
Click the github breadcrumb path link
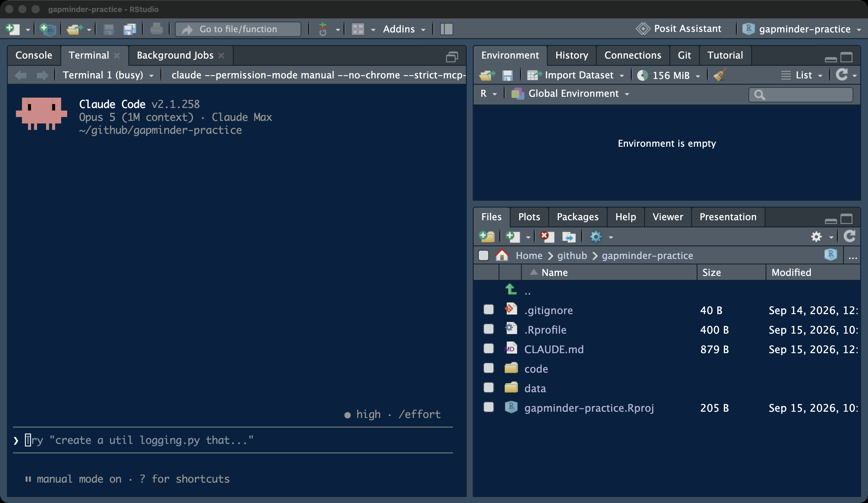[572, 256]
